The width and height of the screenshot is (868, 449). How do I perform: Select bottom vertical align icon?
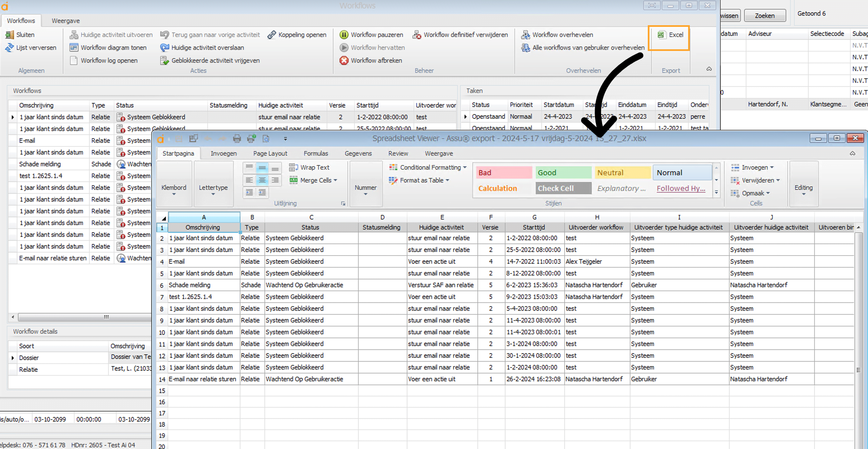coord(275,167)
